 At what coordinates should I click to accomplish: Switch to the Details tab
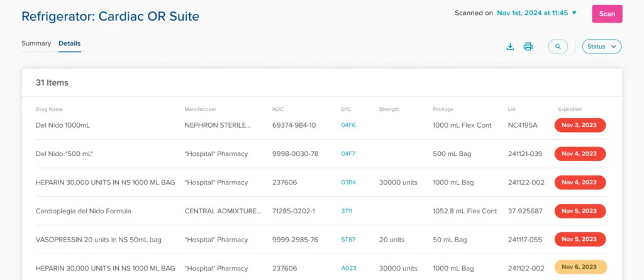(69, 43)
